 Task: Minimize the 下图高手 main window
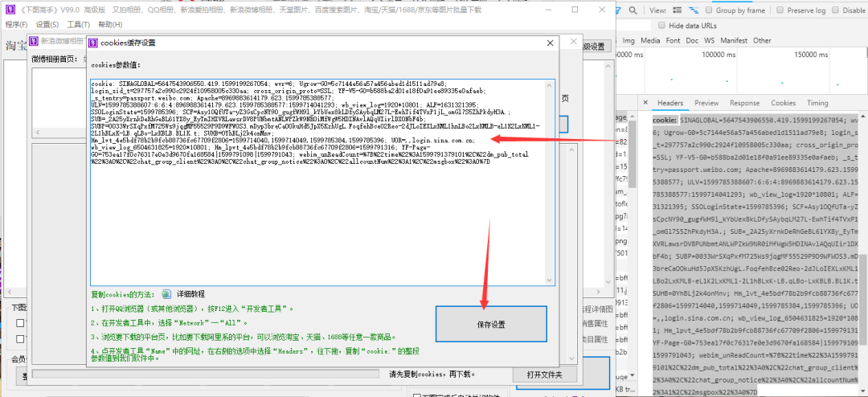(549, 10)
